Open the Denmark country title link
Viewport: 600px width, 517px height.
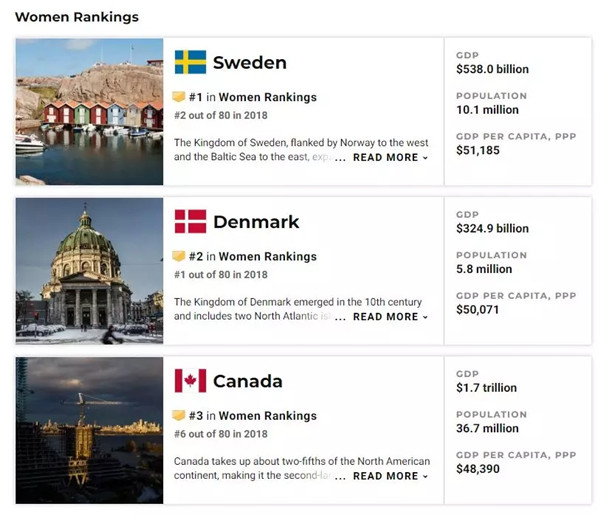pyautogui.click(x=256, y=222)
